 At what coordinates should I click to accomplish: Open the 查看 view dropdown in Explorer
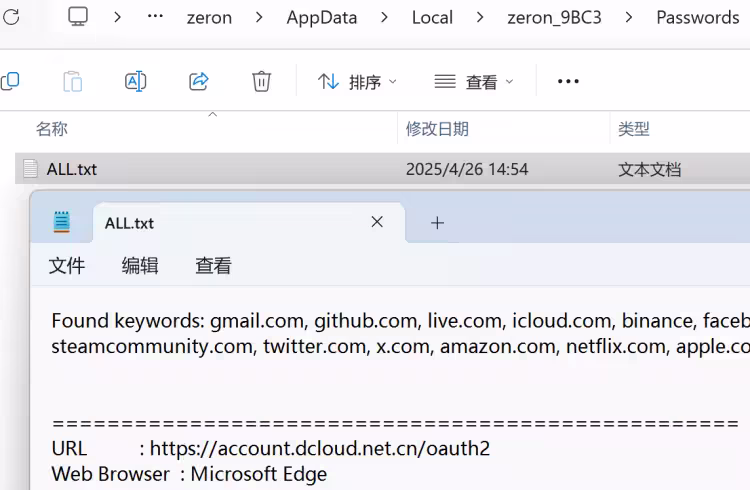pos(474,82)
